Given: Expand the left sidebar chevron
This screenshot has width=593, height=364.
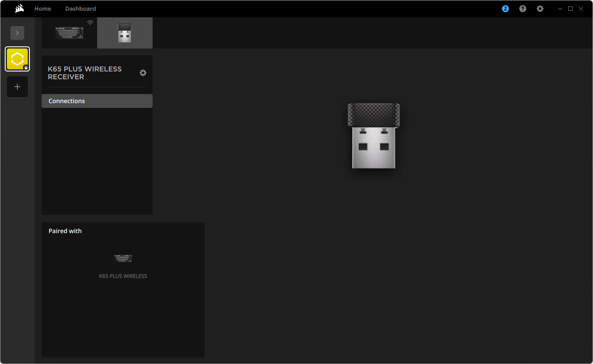Looking at the screenshot, I should coord(17,33).
